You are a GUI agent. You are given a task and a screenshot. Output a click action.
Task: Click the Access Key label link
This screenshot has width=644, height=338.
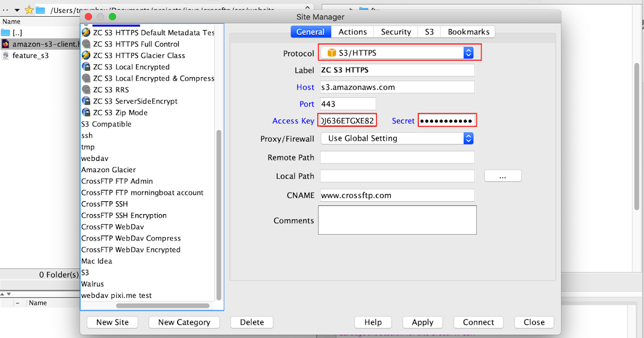(x=293, y=121)
